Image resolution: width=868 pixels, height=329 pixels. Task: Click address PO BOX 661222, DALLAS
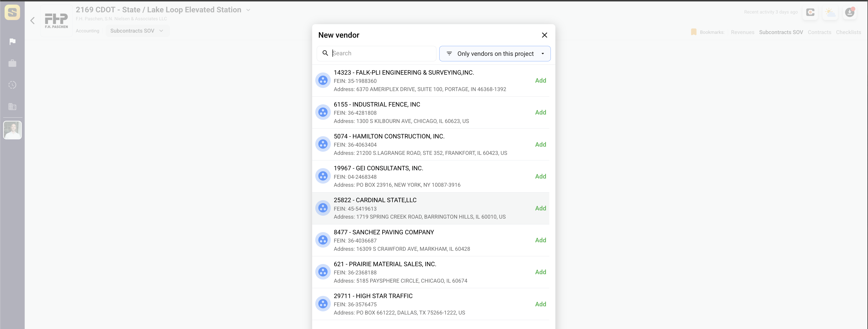399,313
